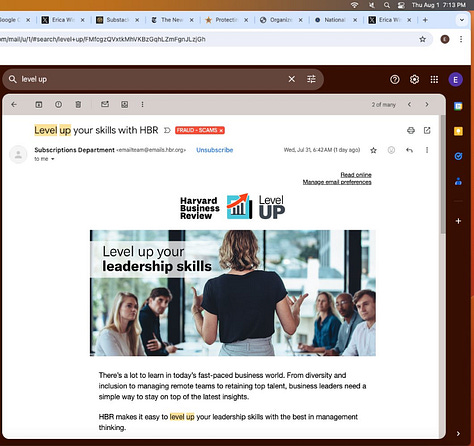474x446 pixels.
Task: Archive this email
Action: (39, 104)
